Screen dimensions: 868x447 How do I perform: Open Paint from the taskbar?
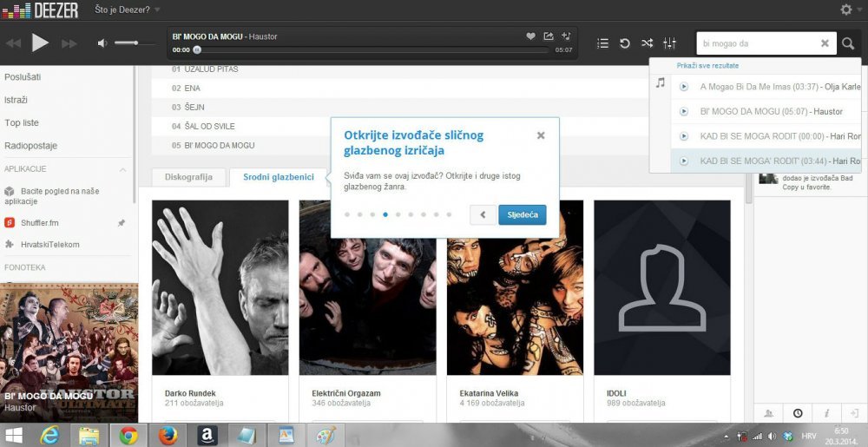[326, 436]
